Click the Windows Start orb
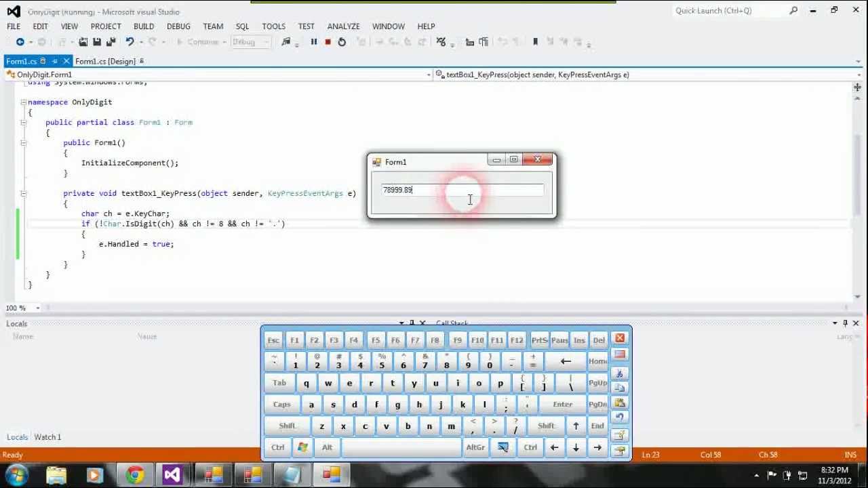This screenshot has height=488, width=868. (x=17, y=474)
